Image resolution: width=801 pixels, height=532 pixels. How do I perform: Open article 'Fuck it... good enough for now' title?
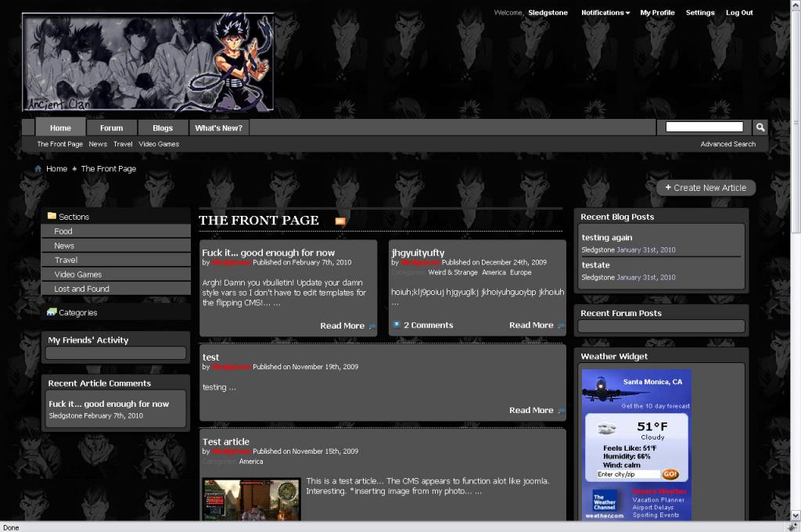268,253
